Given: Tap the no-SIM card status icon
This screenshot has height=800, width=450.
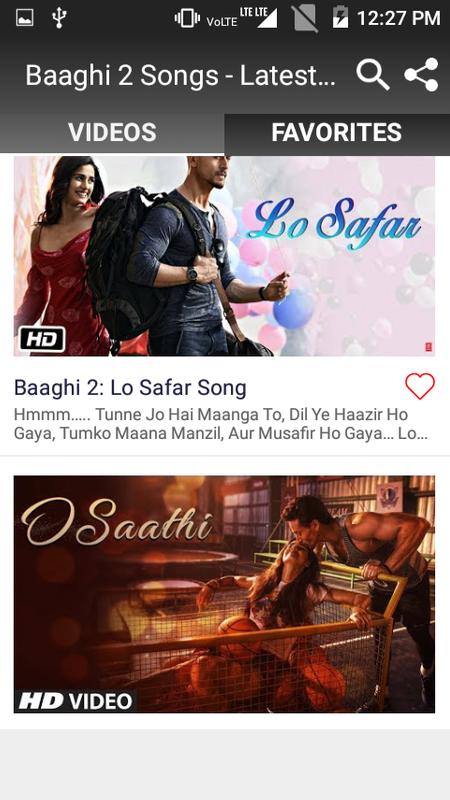Looking at the screenshot, I should (306, 18).
